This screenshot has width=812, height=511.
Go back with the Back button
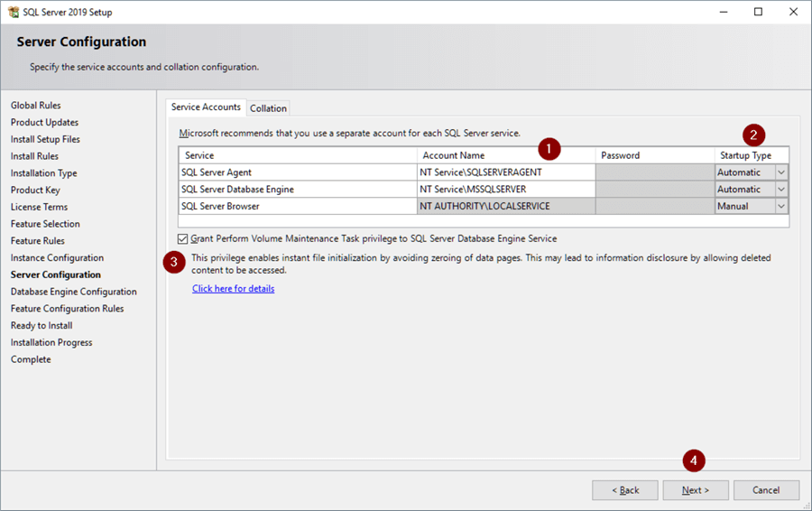[x=625, y=489]
